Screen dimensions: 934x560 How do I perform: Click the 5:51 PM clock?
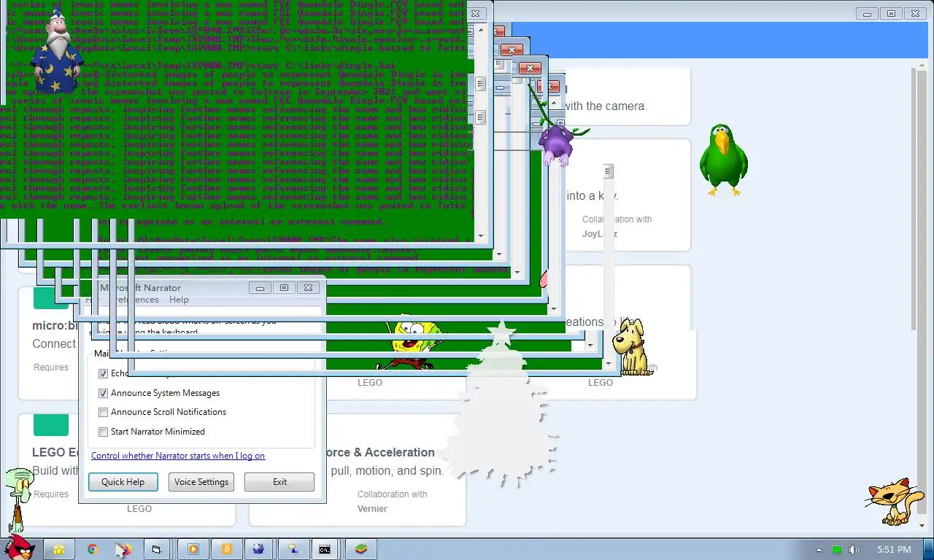(894, 550)
